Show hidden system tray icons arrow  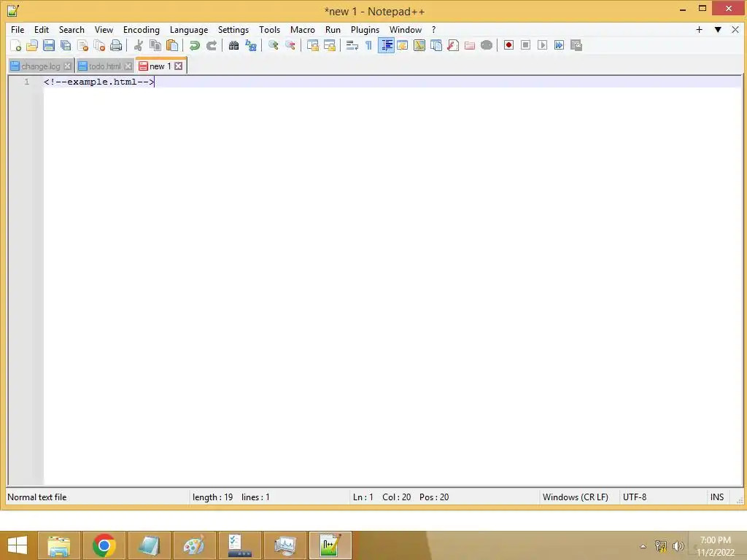pyautogui.click(x=643, y=546)
